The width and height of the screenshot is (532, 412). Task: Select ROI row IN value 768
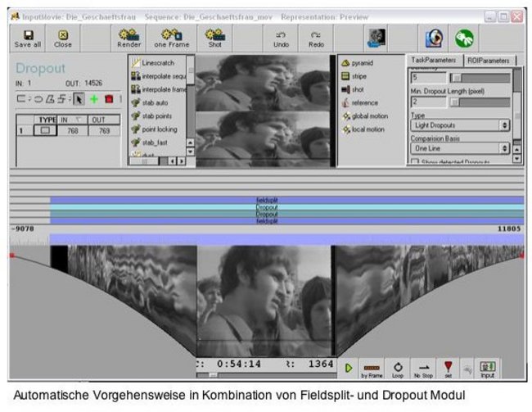pos(72,130)
